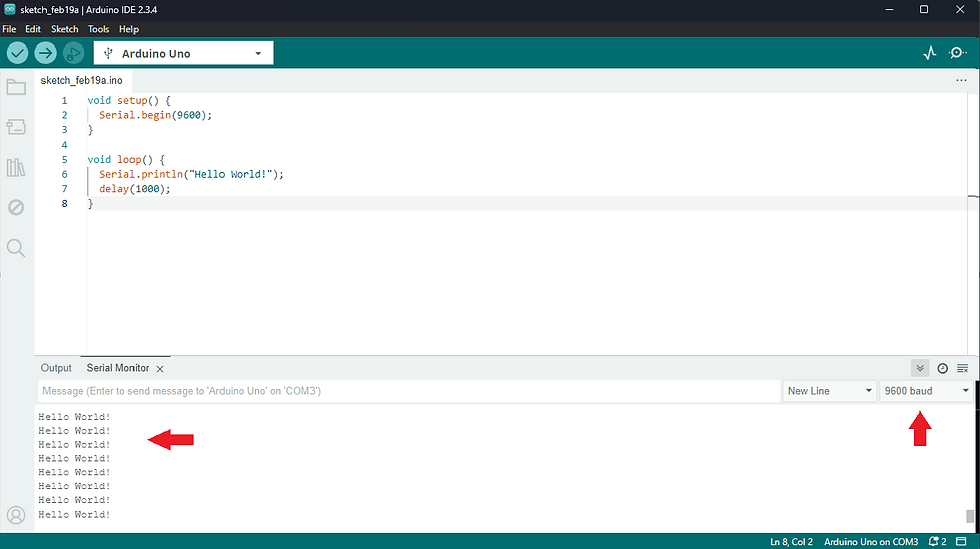Click the 'void setup() {' code line

(129, 100)
